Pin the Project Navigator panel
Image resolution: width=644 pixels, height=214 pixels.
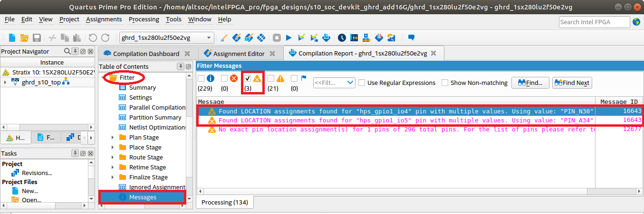click(x=76, y=51)
